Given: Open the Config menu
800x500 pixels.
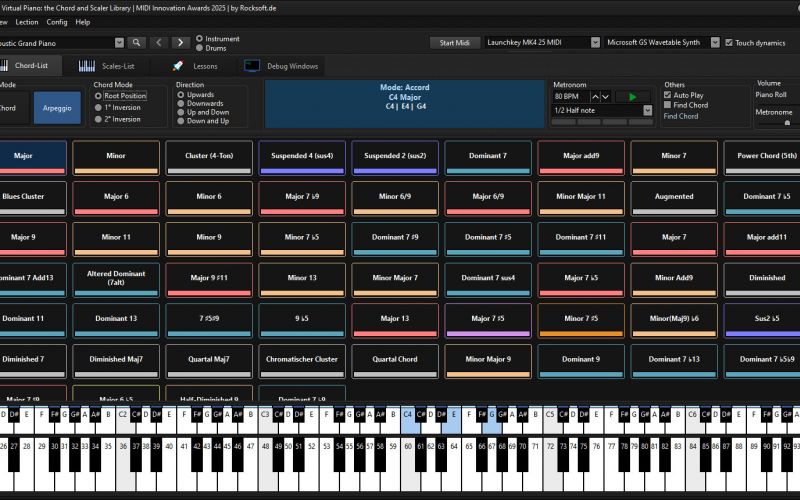Looking at the screenshot, I should coord(57,21).
